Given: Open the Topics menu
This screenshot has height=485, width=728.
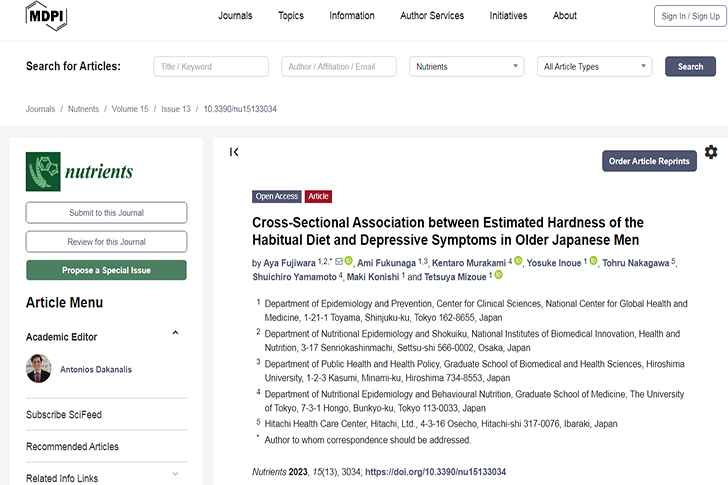Looking at the screenshot, I should (291, 16).
